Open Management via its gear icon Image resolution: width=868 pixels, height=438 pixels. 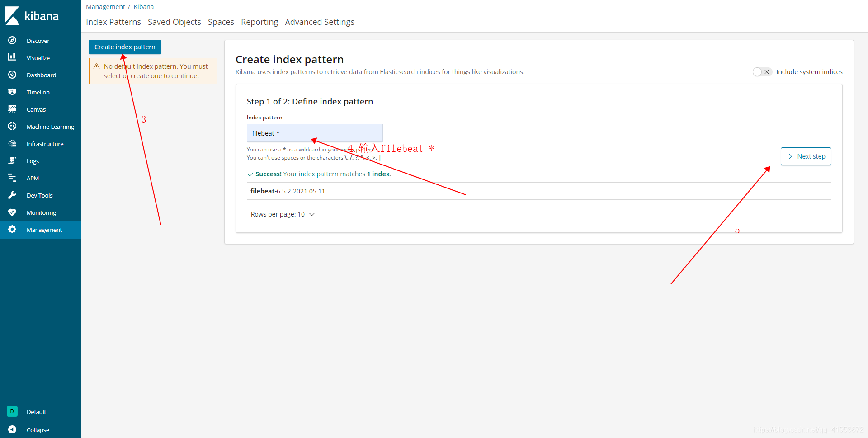pyautogui.click(x=12, y=229)
